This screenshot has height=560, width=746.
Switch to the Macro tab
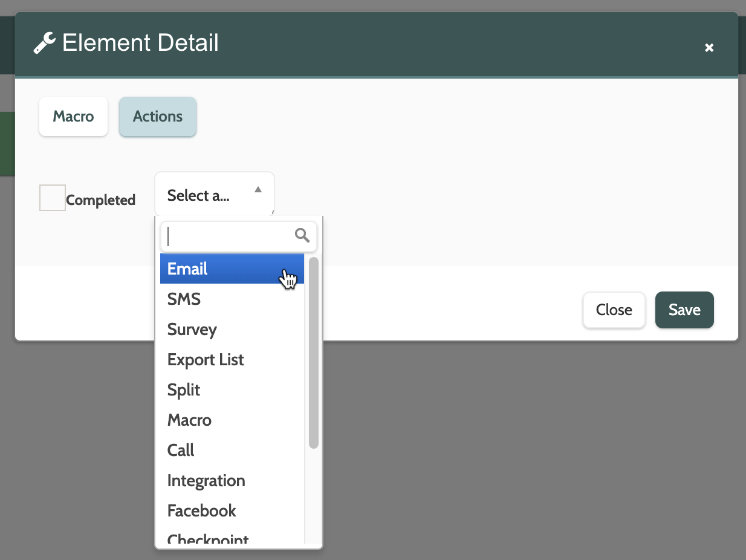(x=73, y=116)
